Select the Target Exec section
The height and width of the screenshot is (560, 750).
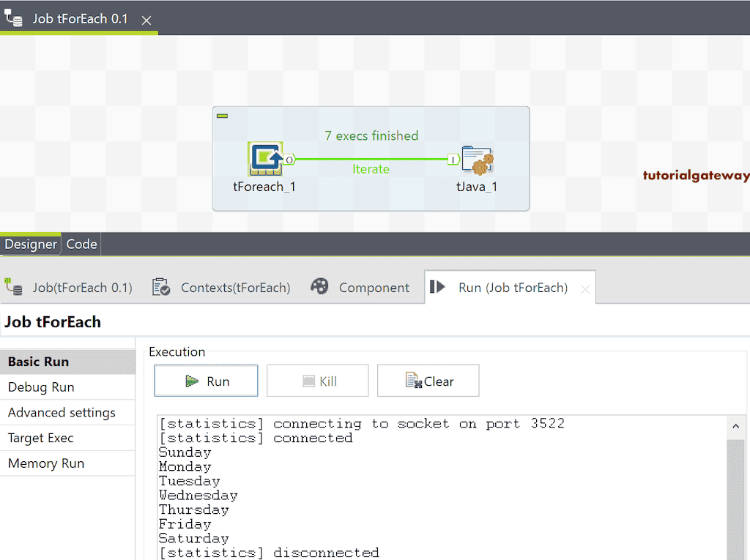[x=40, y=437]
